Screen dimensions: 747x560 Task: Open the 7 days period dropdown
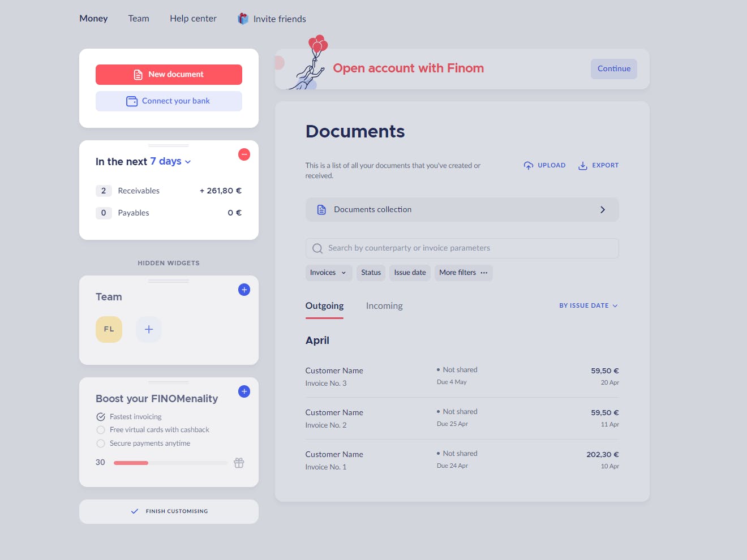point(170,161)
